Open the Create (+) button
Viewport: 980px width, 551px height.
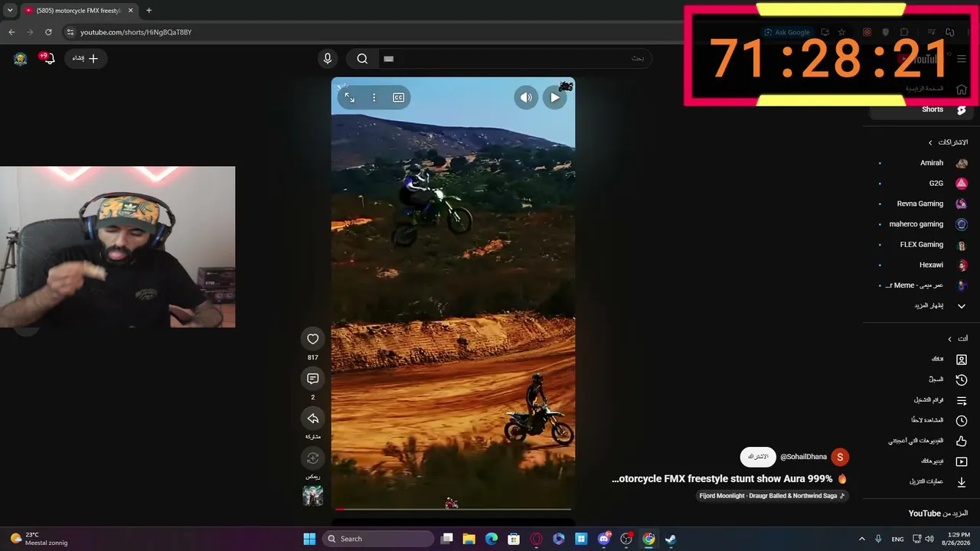coord(86,58)
